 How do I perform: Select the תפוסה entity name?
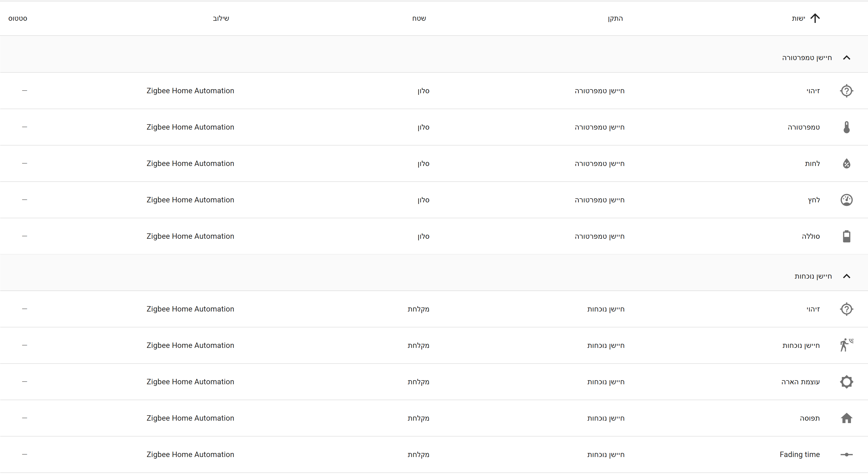point(809,418)
